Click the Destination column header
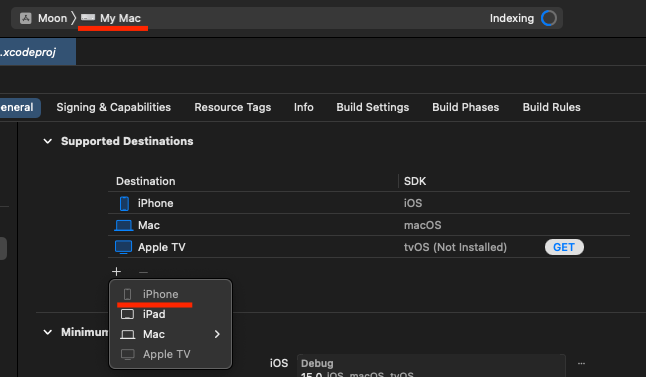This screenshot has height=377, width=646. point(145,181)
